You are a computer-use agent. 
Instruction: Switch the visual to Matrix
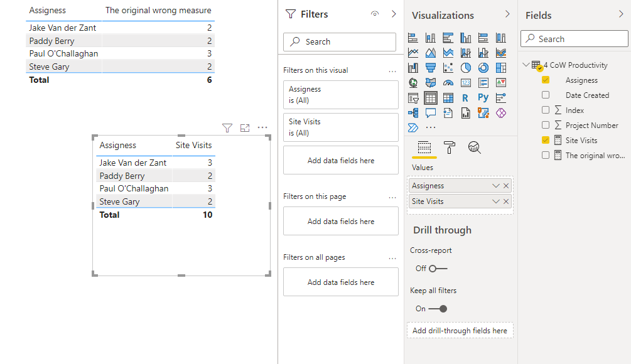pos(448,98)
